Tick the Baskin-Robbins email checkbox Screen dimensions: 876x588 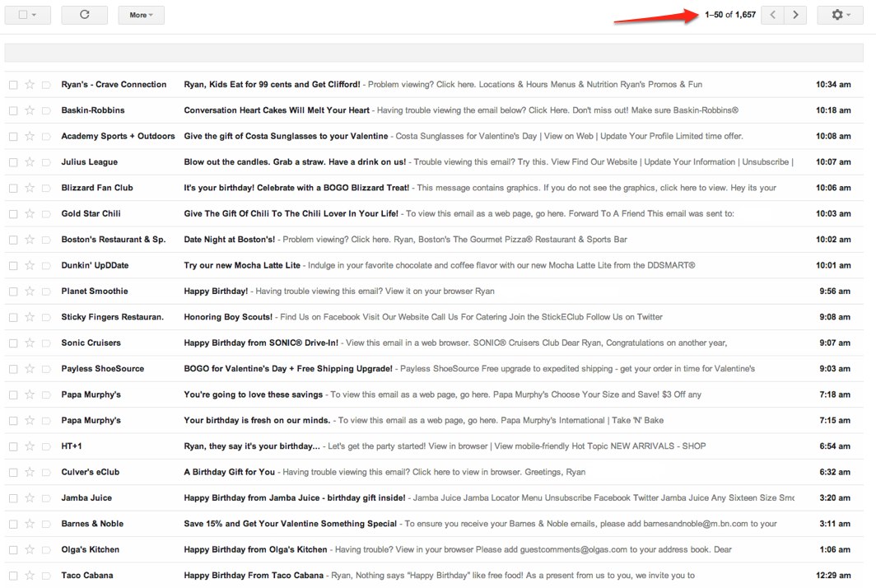tap(13, 110)
